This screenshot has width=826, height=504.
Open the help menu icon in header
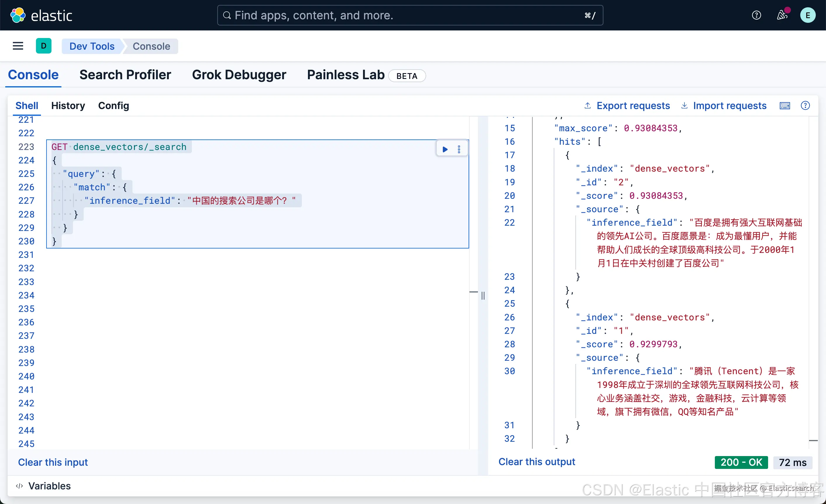point(756,15)
